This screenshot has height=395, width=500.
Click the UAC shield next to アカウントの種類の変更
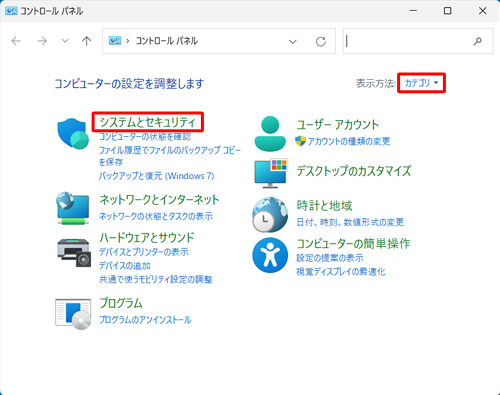300,141
